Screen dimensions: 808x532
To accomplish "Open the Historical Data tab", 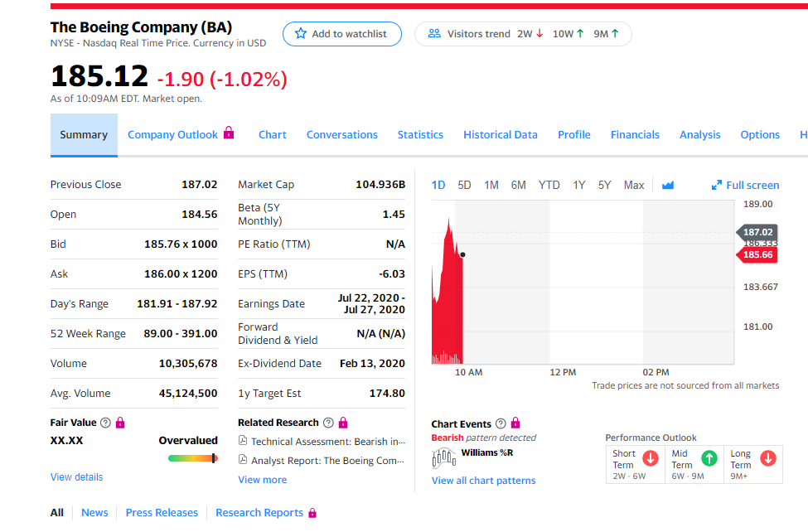I will pos(501,134).
